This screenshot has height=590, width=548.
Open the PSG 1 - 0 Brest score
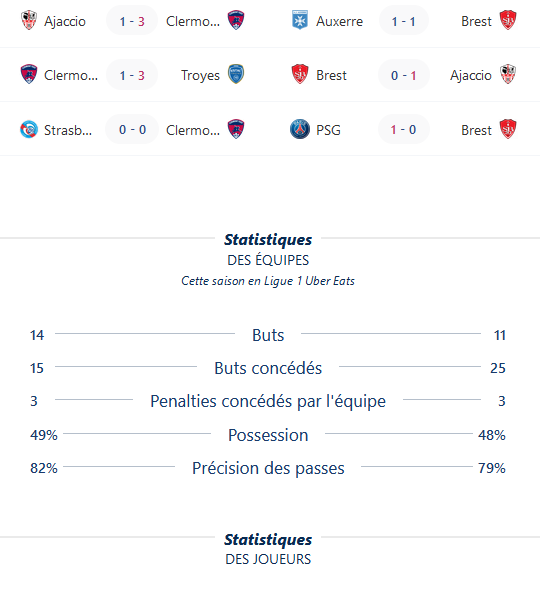[403, 130]
